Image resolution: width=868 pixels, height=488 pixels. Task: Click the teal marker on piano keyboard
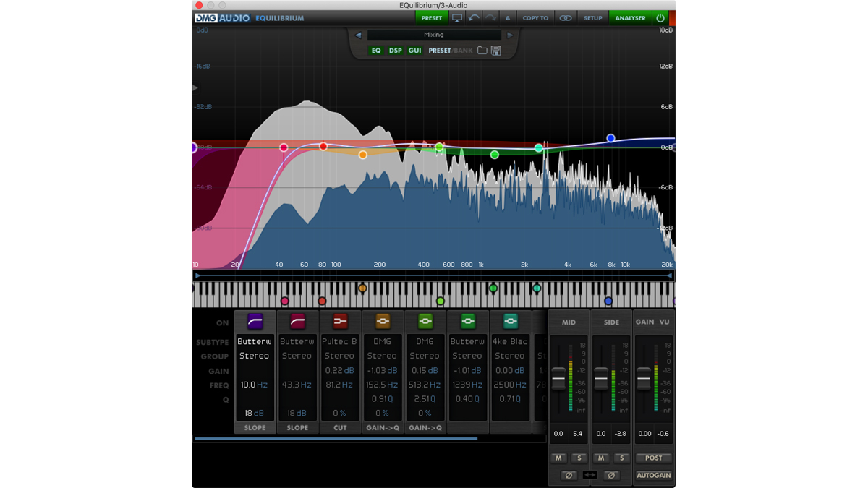(537, 288)
